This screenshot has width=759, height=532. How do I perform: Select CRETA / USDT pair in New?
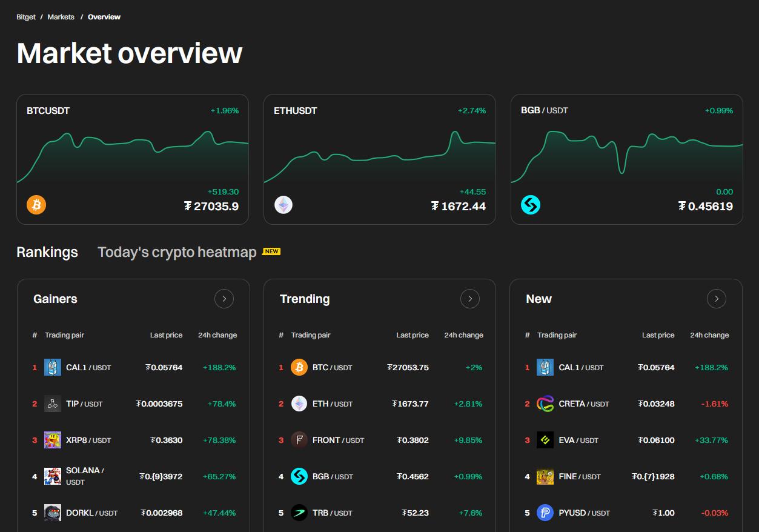(x=585, y=404)
